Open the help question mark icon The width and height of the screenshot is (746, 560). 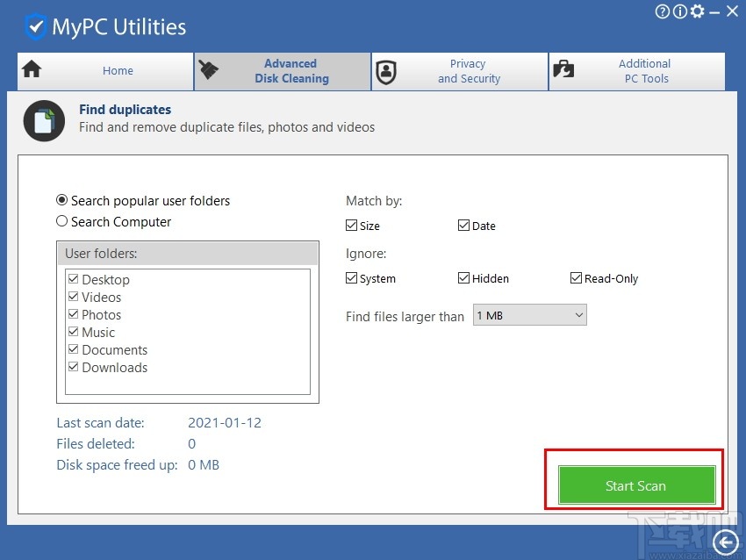(x=661, y=11)
